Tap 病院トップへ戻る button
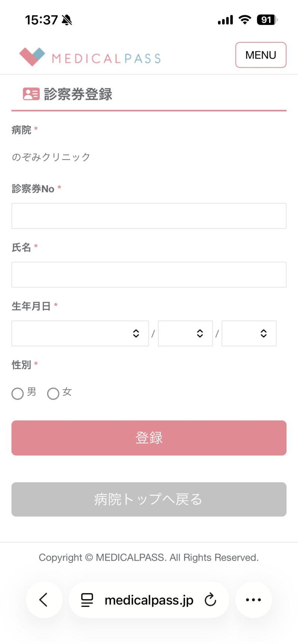Screen dimensions: 298x644 tap(149, 499)
